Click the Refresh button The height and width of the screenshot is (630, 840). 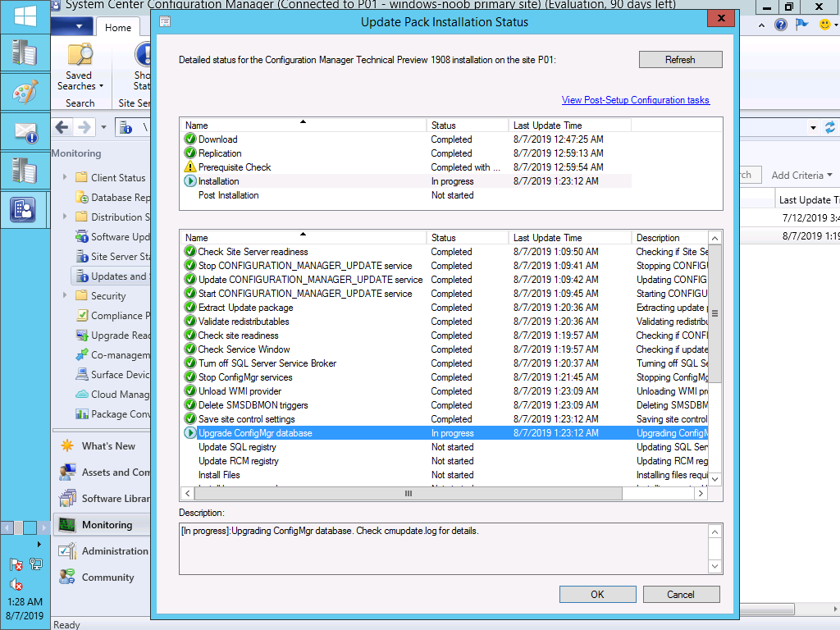(680, 59)
